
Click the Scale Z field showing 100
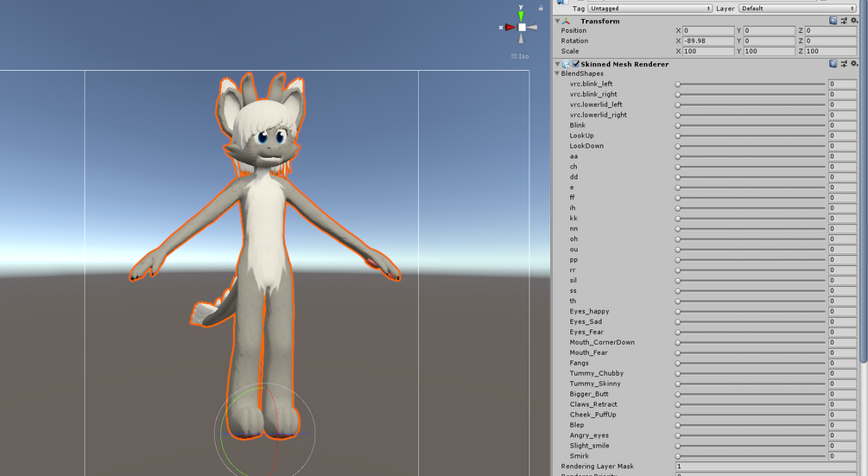click(830, 51)
